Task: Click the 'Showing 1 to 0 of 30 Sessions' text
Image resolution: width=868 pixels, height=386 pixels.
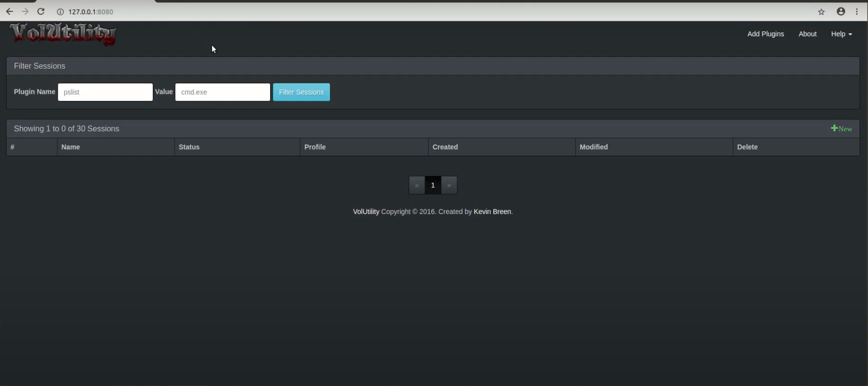Action: tap(66, 129)
